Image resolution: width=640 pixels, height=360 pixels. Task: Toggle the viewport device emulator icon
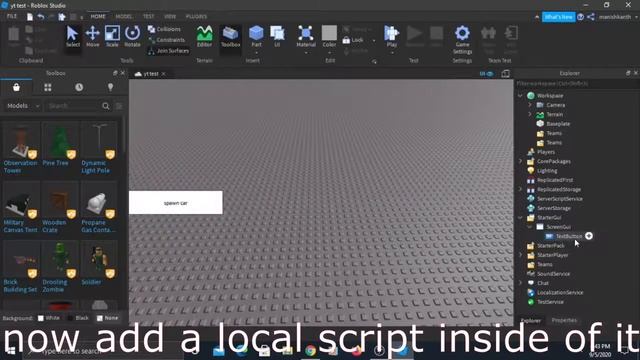pyautogui.click(x=505, y=73)
